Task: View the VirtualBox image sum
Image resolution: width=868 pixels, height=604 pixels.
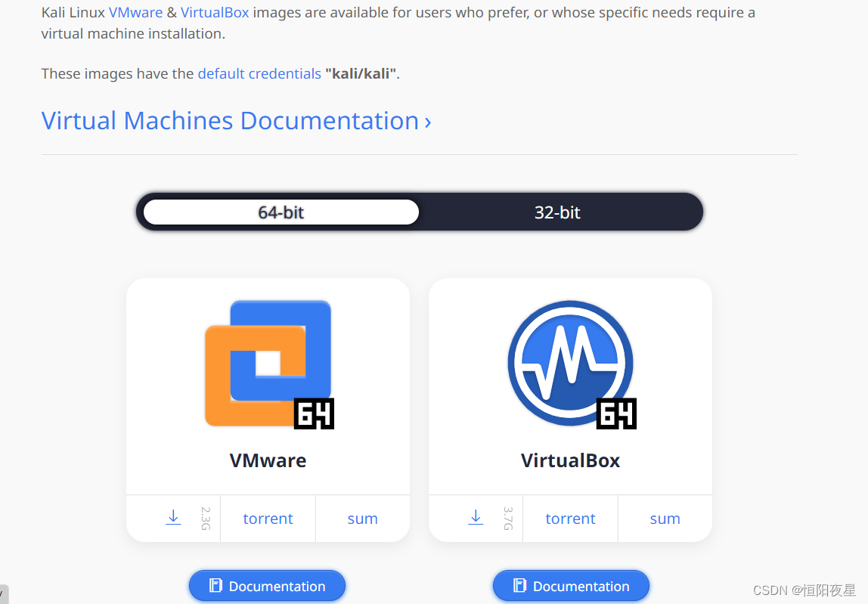Action: point(665,519)
